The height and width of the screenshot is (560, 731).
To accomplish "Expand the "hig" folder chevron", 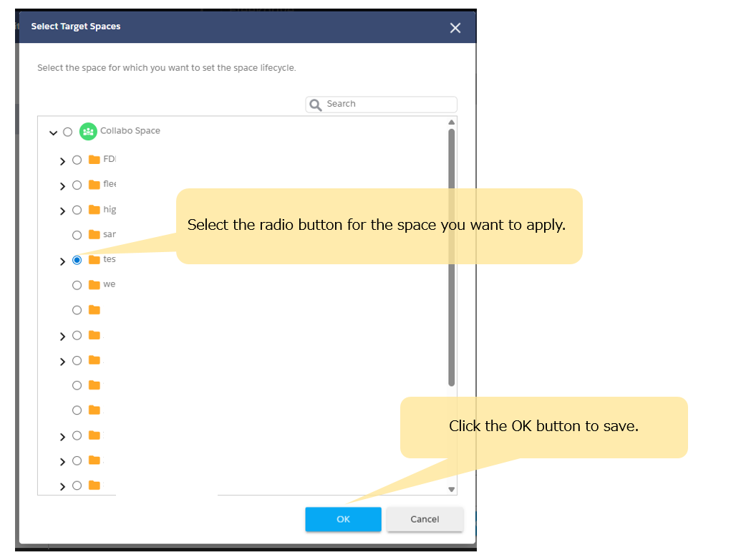I will (62, 211).
